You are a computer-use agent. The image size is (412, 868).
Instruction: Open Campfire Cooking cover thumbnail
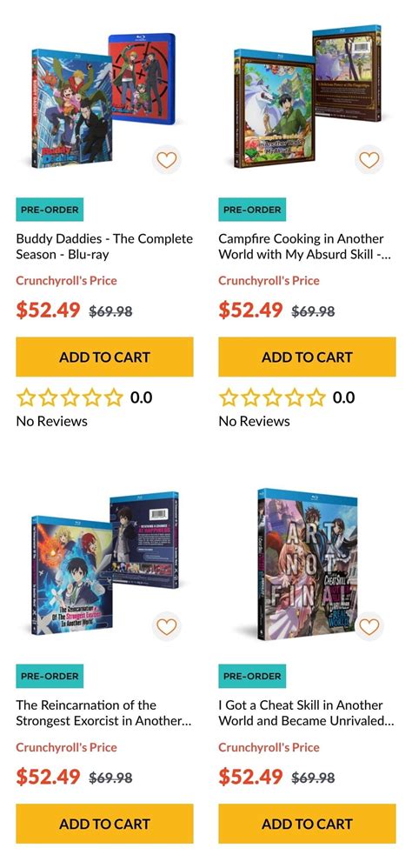[x=307, y=95]
